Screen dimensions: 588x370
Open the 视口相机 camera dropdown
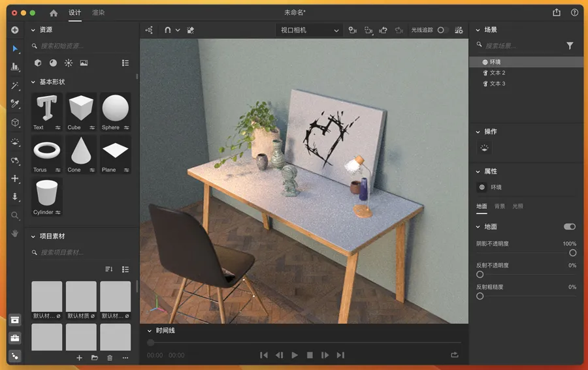[x=310, y=30]
